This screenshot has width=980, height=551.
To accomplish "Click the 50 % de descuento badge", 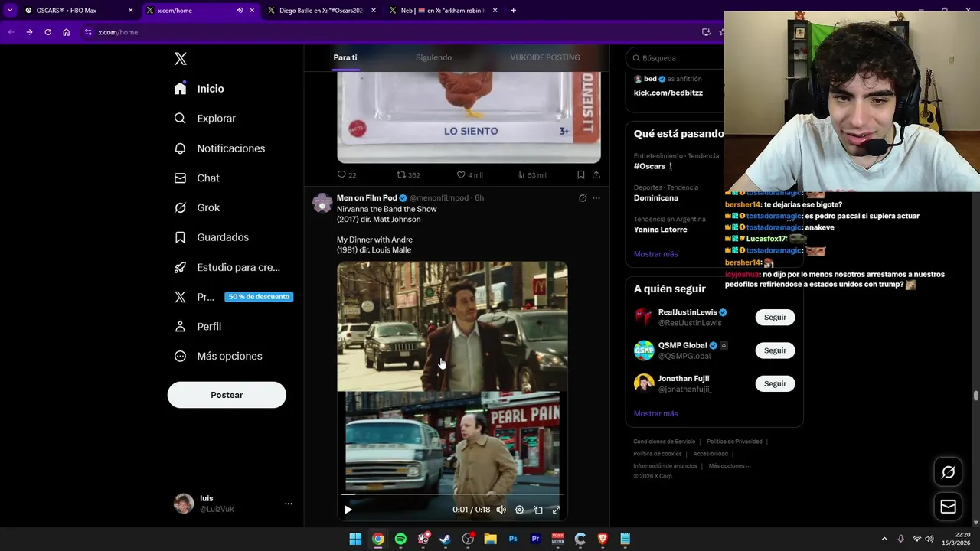I will coord(259,297).
